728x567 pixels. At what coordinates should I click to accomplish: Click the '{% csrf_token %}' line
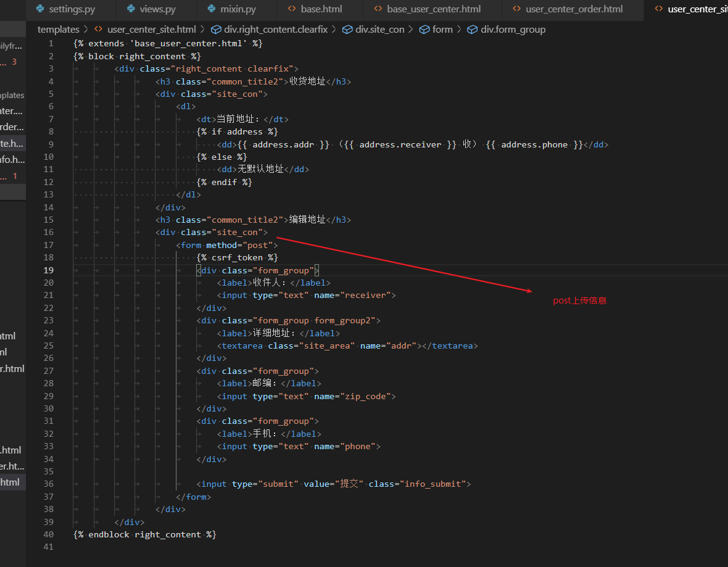point(238,258)
